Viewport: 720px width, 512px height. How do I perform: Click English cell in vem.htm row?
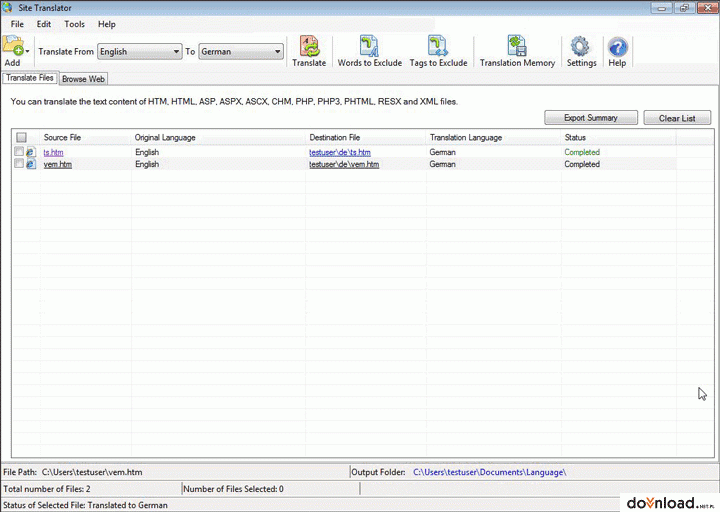(x=147, y=164)
